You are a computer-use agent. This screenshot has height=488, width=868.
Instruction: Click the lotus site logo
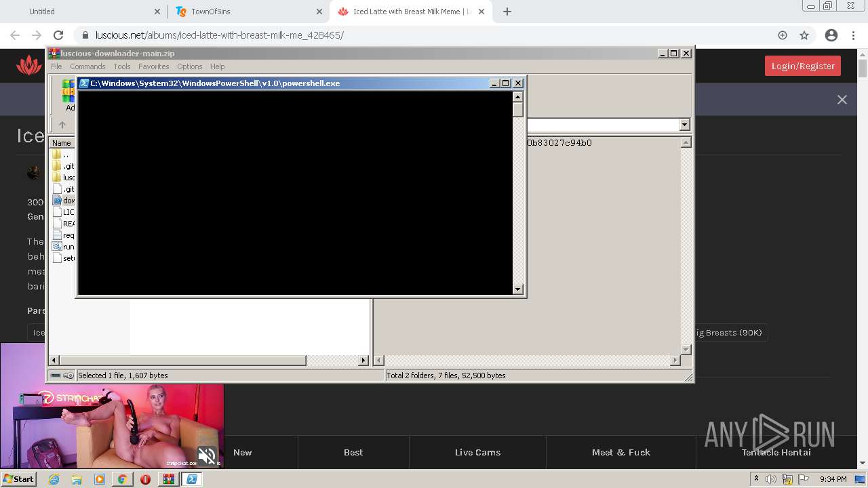tap(29, 65)
